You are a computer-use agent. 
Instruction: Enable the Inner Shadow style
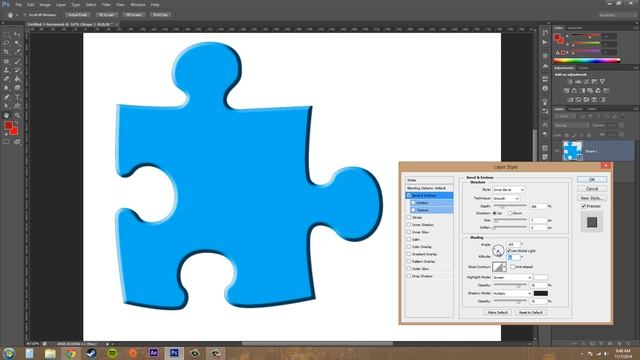click(x=409, y=225)
